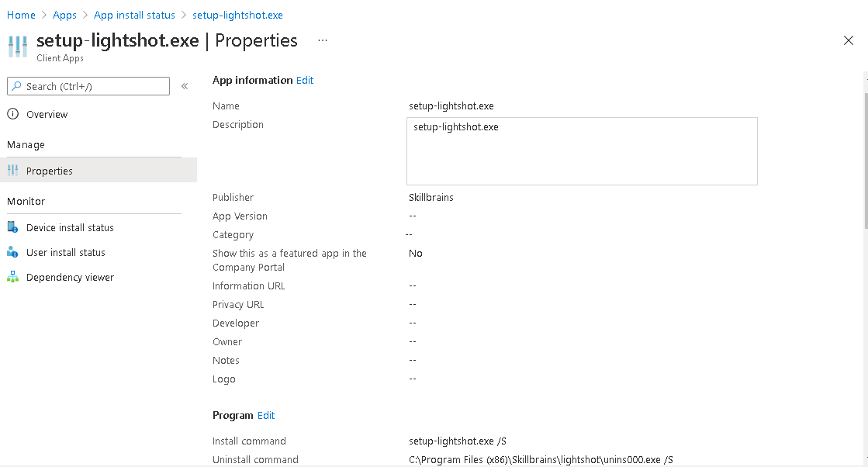Select the Properties icon in sidebar
This screenshot has width=868, height=467.
point(13,170)
